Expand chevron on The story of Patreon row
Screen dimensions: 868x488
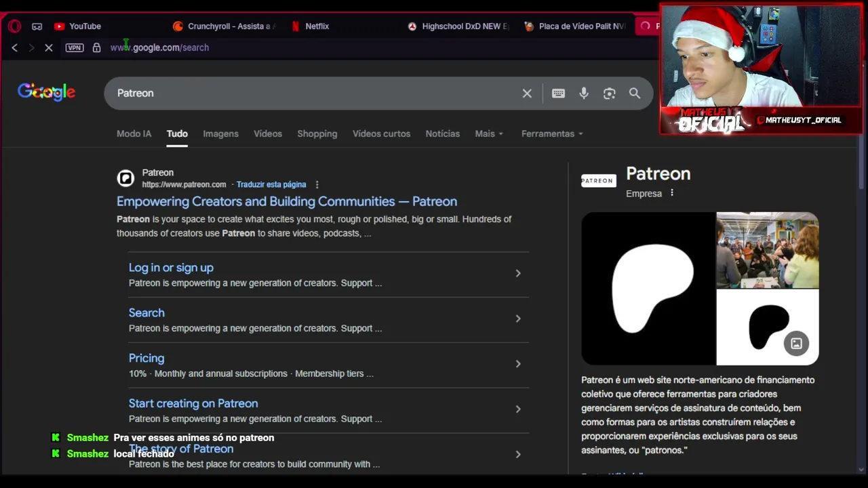(518, 454)
